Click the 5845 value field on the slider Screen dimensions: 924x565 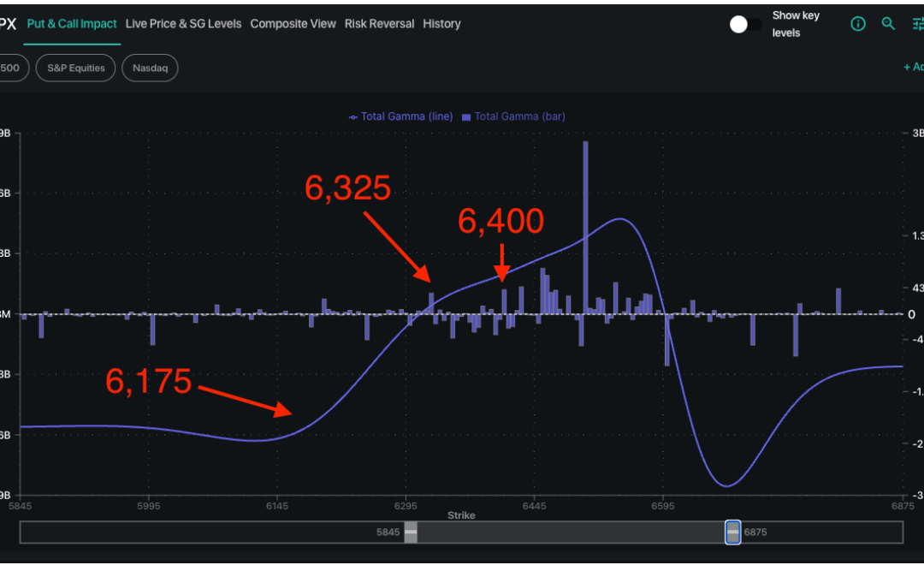click(x=388, y=532)
